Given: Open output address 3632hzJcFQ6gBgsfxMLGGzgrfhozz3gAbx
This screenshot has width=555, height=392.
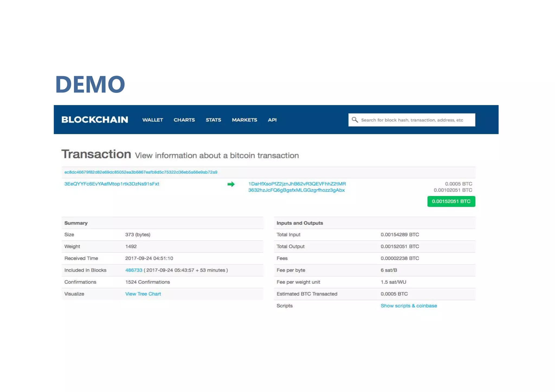Looking at the screenshot, I should 296,190.
